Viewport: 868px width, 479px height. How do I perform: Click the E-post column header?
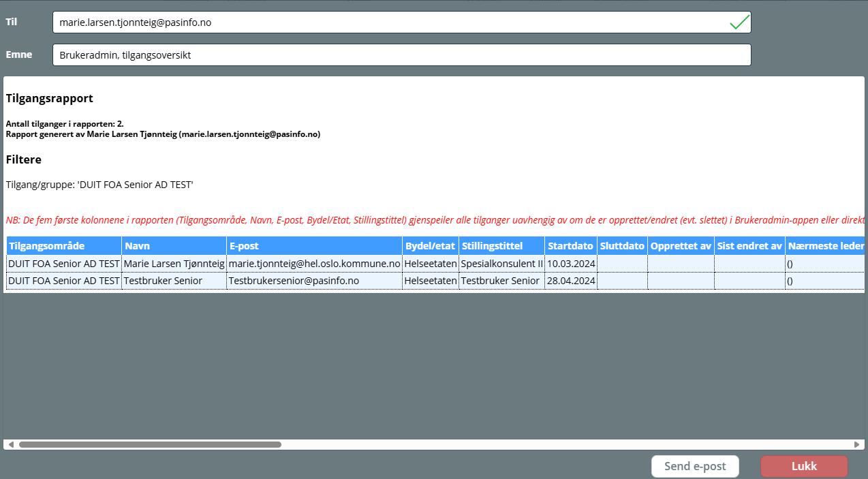[x=314, y=246]
